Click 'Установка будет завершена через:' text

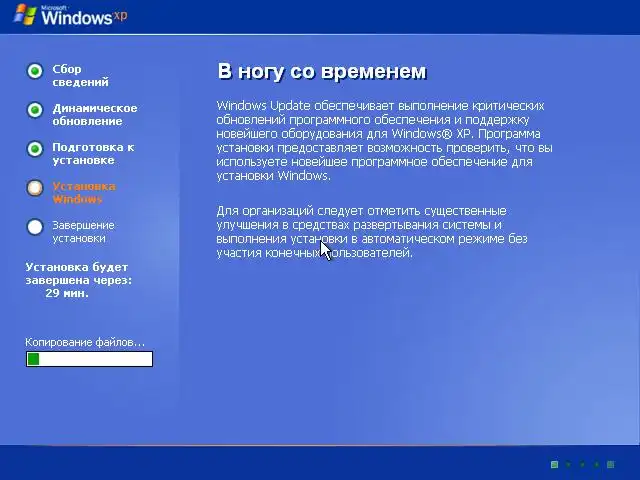[x=79, y=273]
